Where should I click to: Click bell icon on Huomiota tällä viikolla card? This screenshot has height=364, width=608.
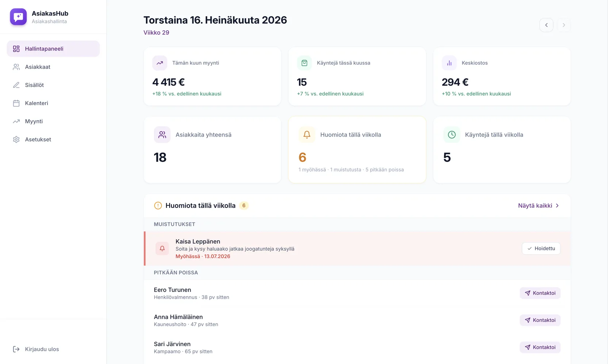click(307, 135)
